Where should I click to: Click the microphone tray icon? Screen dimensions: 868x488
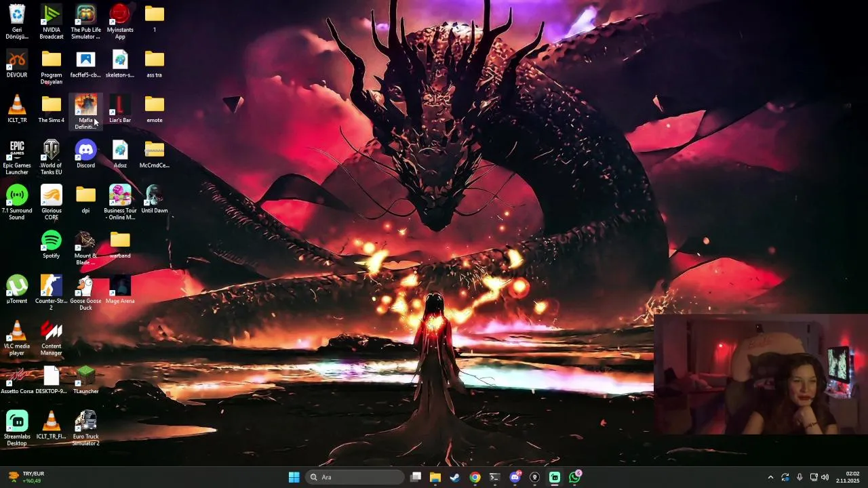800,477
